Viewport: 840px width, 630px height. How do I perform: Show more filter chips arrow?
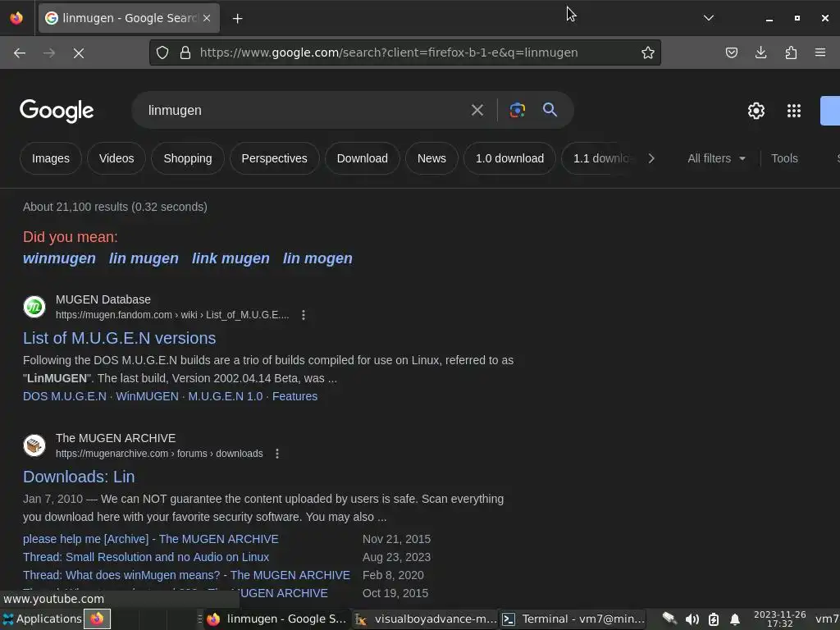click(651, 158)
